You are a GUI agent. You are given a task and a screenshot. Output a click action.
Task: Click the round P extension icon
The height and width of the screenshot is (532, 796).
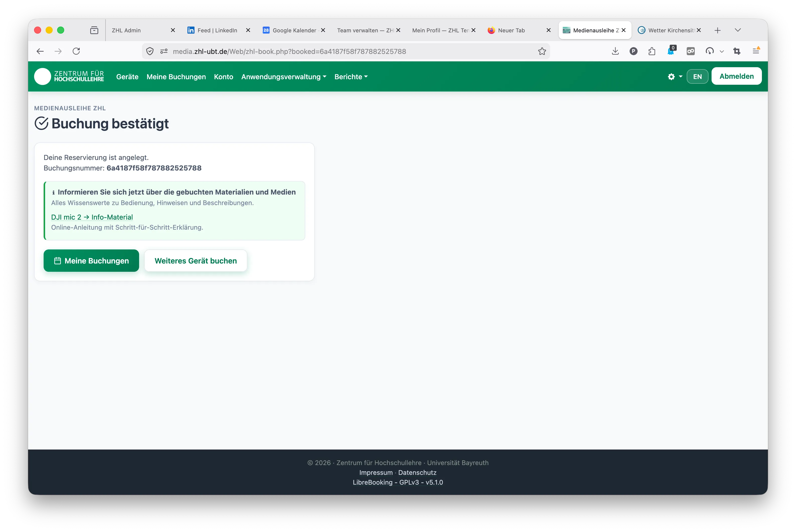[x=633, y=51]
